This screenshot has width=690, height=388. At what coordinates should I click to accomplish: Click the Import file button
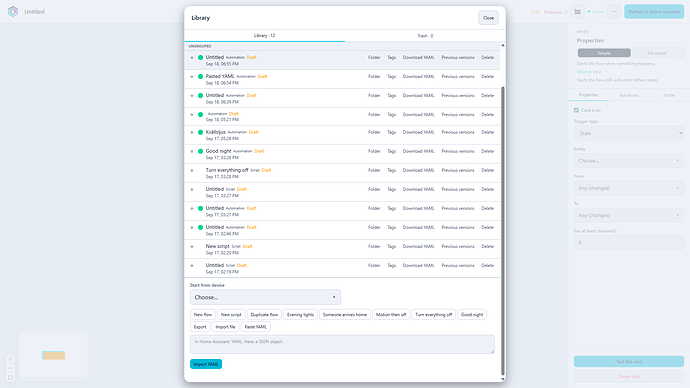225,327
